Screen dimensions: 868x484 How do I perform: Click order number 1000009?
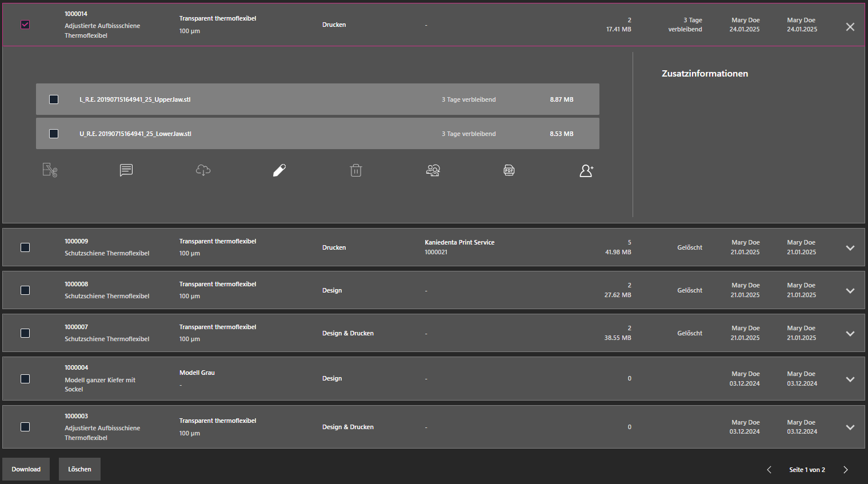point(76,241)
